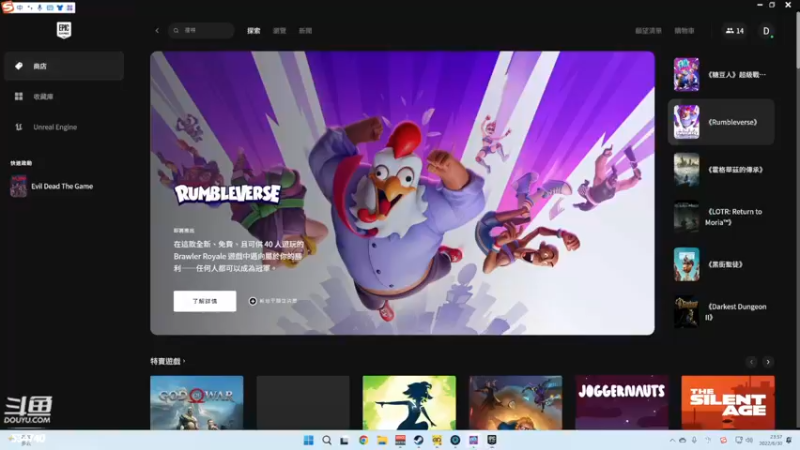Select the News tab in the top nav
This screenshot has height=450, width=800.
(305, 31)
